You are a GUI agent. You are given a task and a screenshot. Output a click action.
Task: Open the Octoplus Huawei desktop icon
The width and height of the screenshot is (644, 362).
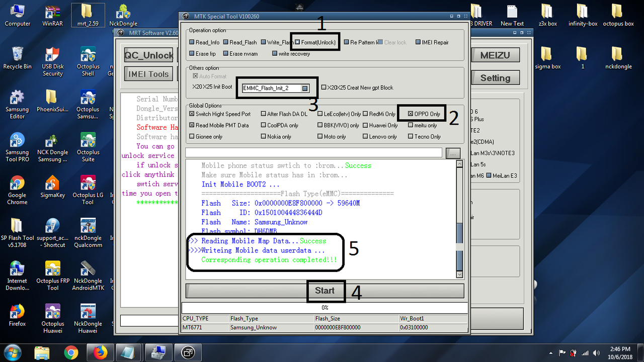coord(52,319)
